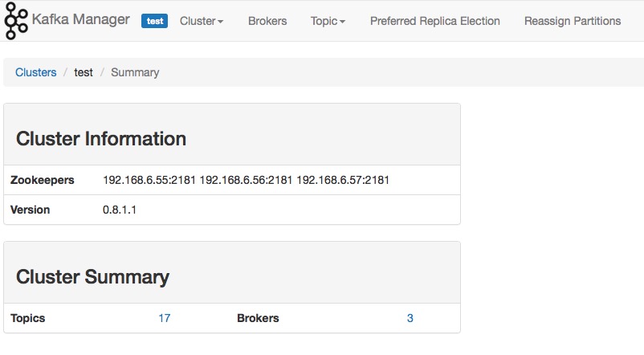Open the topics count link 17
The height and width of the screenshot is (355, 644).
pyautogui.click(x=165, y=318)
